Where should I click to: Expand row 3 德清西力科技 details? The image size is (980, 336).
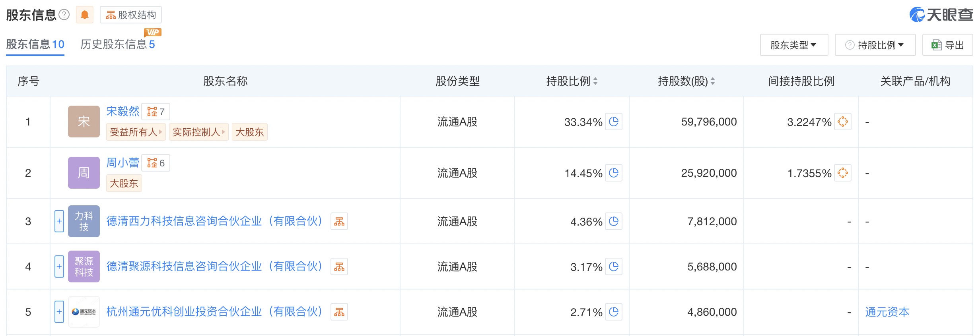pos(59,221)
